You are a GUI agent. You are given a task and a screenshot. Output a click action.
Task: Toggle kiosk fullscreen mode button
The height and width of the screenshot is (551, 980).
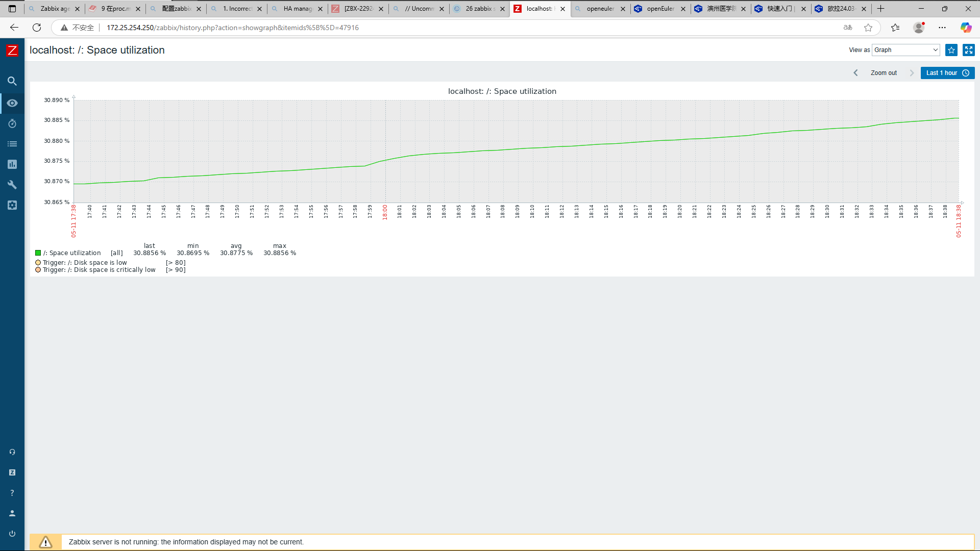[x=968, y=50]
